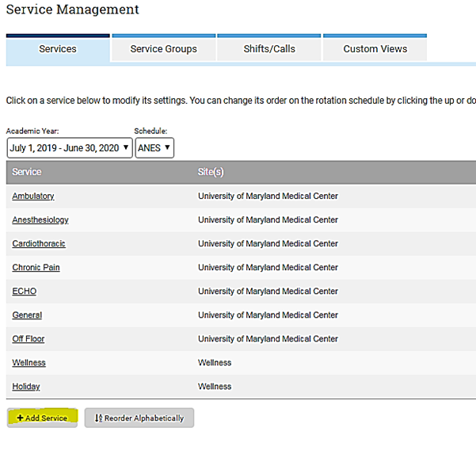Click the site text in the ECHO row
The height and width of the screenshot is (450, 476).
(268, 292)
